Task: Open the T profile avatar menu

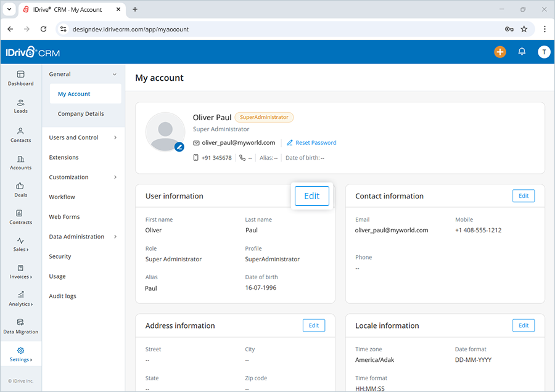Action: 544,52
